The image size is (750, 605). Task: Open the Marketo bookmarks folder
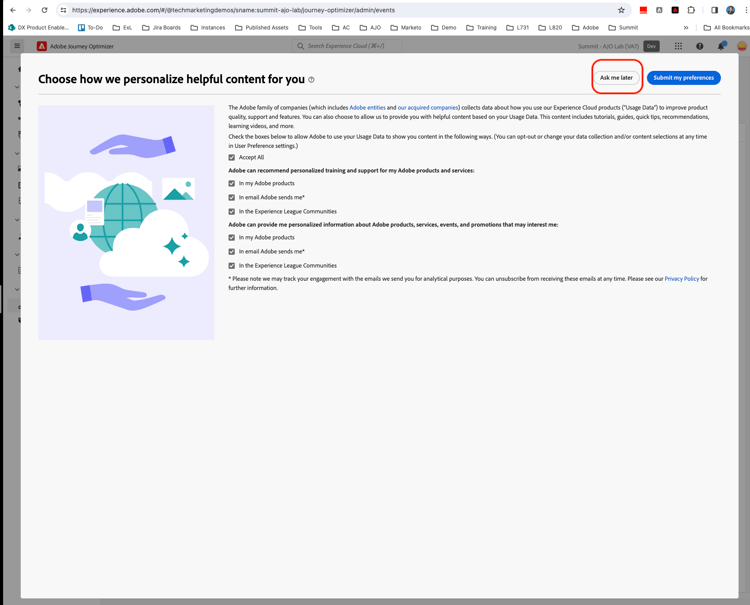click(x=406, y=28)
